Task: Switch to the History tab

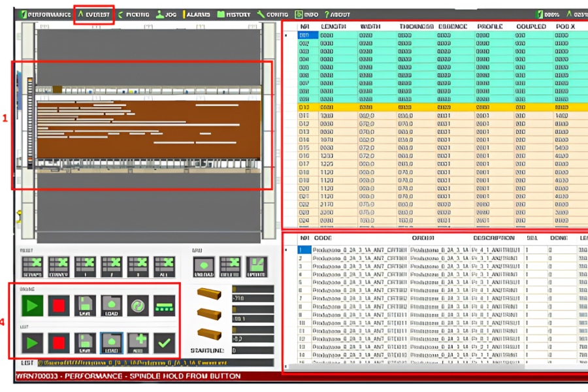Action: coord(234,14)
